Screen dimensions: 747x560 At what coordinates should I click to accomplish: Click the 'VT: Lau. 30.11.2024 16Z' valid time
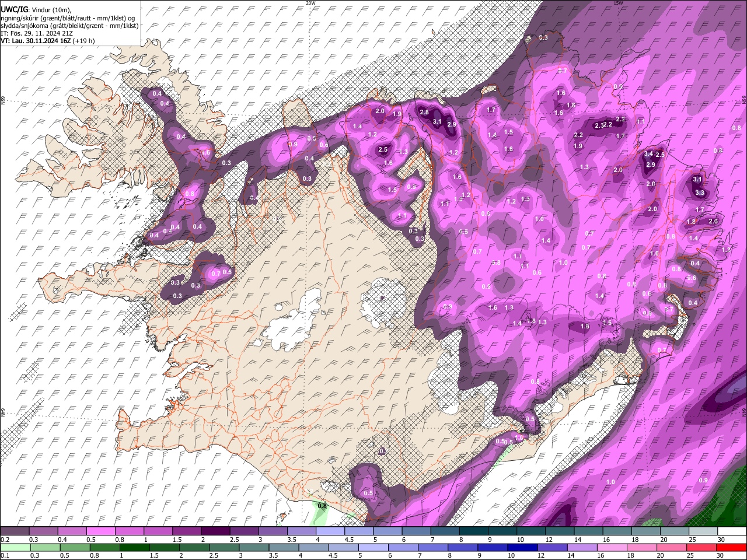(x=36, y=41)
